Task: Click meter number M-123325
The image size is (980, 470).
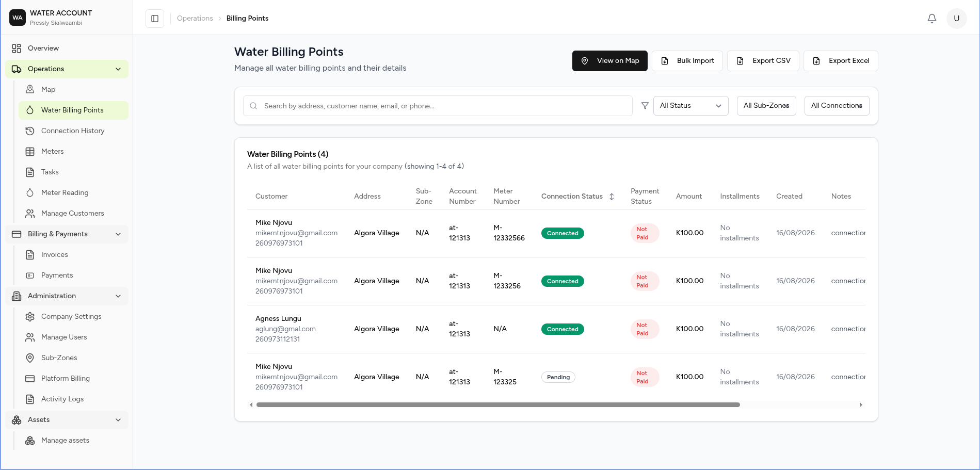Action: (x=505, y=377)
